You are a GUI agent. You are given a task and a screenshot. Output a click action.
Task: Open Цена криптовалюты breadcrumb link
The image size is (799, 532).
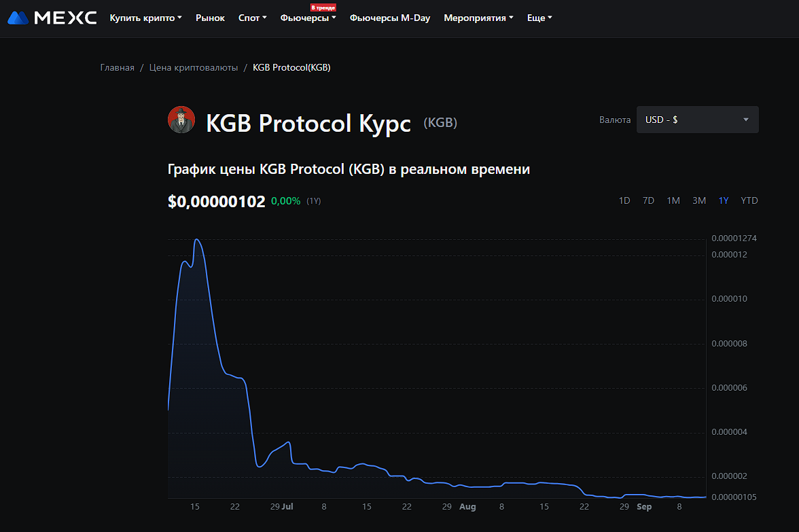194,67
